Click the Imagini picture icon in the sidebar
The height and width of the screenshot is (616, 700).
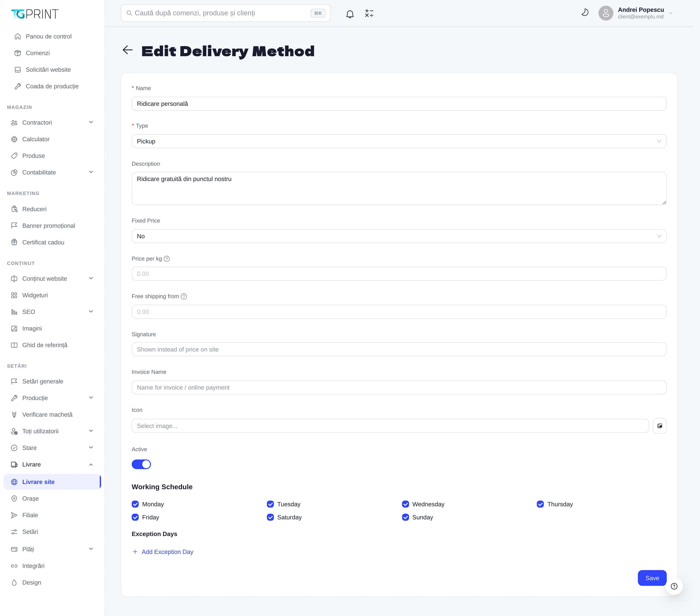[14, 329]
